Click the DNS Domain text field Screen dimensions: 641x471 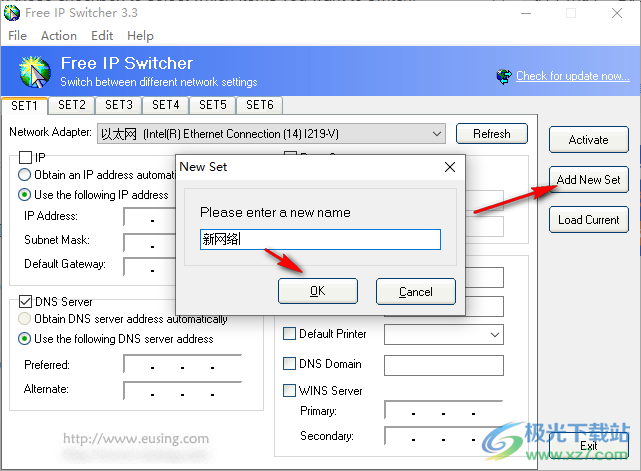tap(444, 365)
